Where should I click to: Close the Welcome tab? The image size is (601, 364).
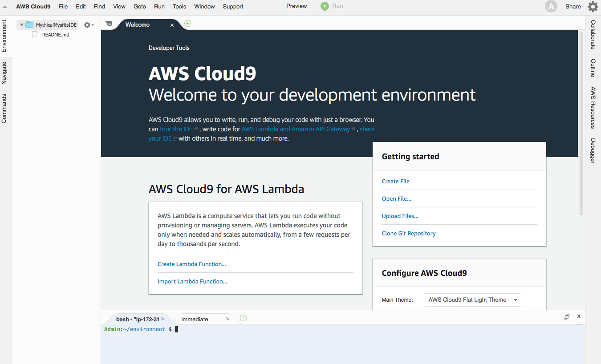[172, 25]
